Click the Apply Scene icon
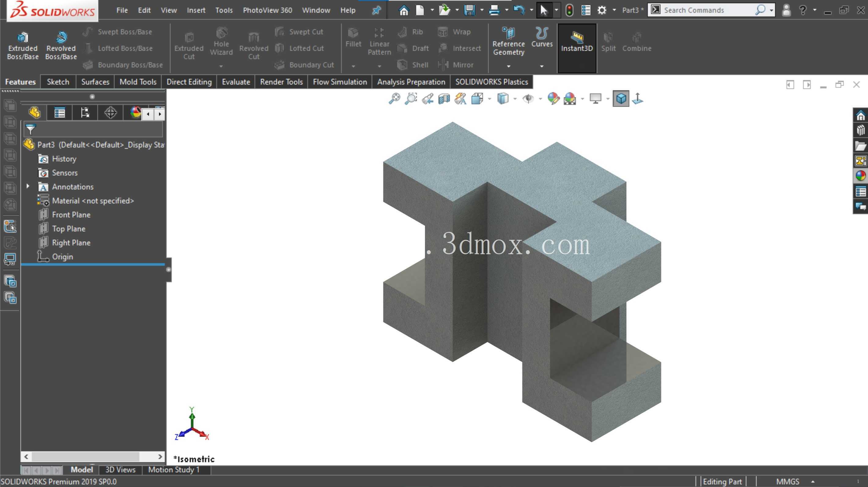Viewport: 868px width, 487px height. (570, 99)
